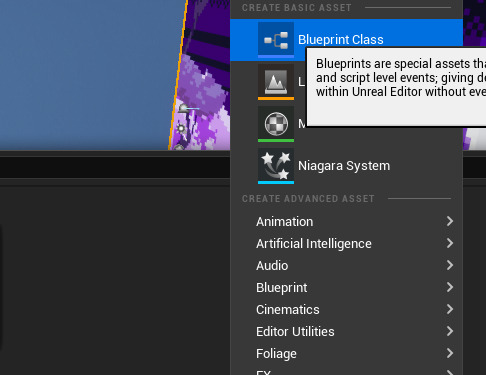Click the Blueprint Class node icon
Image resolution: width=486 pixels, height=375 pixels.
(x=276, y=40)
